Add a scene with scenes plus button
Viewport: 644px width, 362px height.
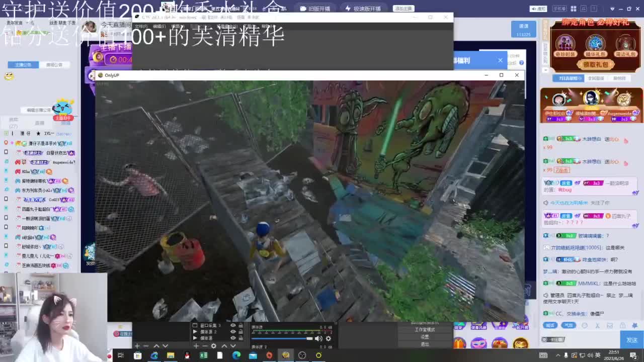(137, 346)
